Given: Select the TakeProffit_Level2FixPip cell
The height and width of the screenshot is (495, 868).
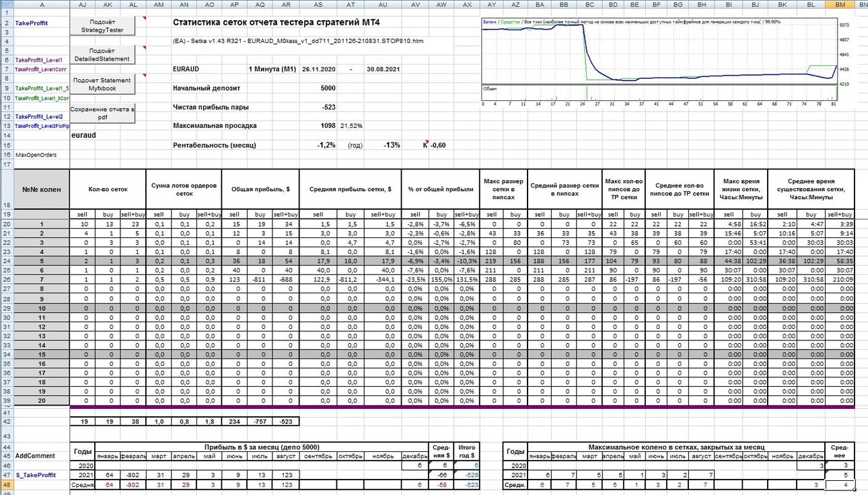Looking at the screenshot, I should pyautogui.click(x=42, y=126).
